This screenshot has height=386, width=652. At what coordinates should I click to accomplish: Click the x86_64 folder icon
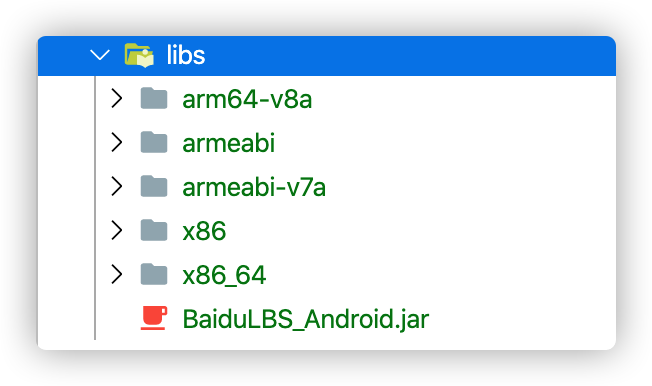point(154,274)
